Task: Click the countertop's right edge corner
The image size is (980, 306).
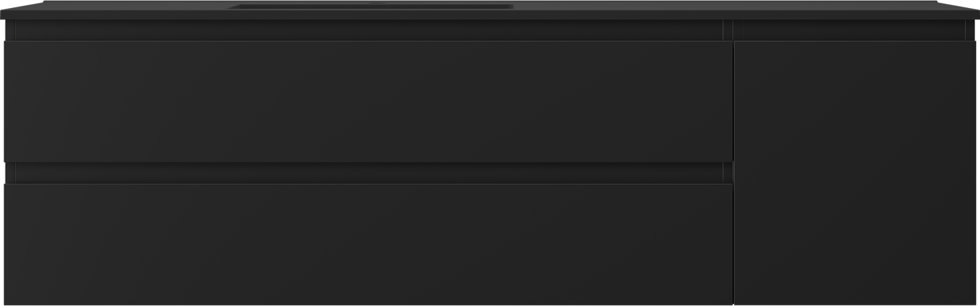Action: point(976,13)
